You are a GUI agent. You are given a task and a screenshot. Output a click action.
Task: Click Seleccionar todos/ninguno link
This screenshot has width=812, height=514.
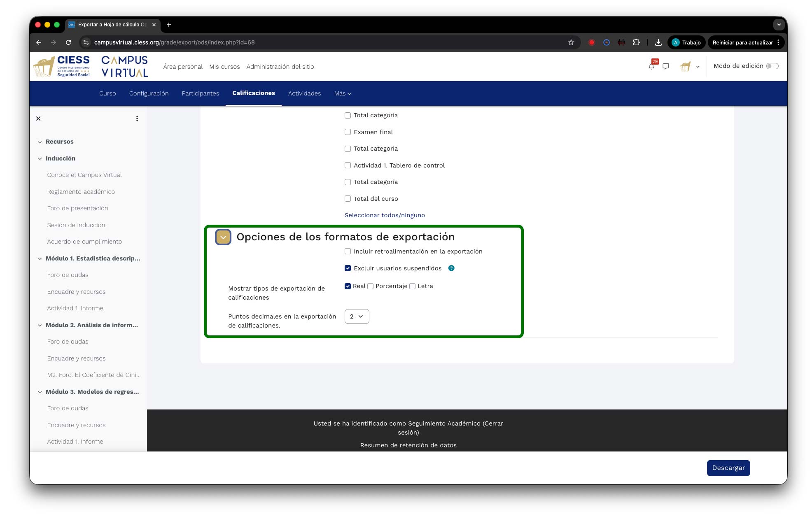[385, 215]
